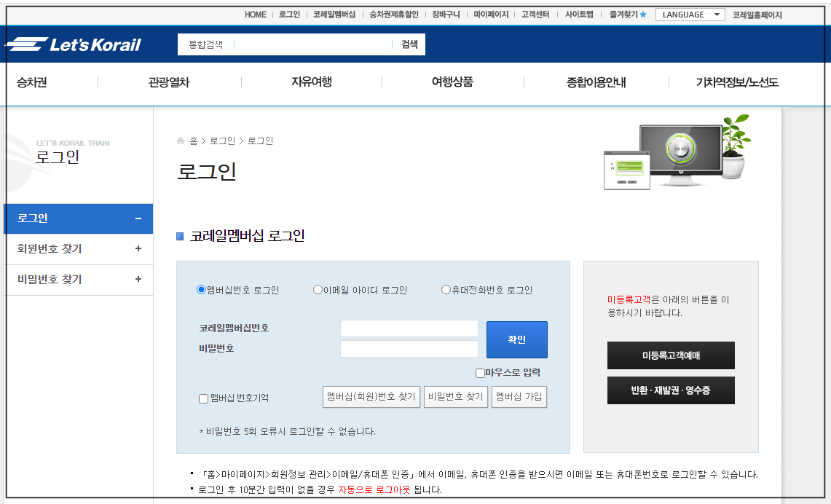
Task: Click the blue 확인 login button
Action: coord(516,339)
